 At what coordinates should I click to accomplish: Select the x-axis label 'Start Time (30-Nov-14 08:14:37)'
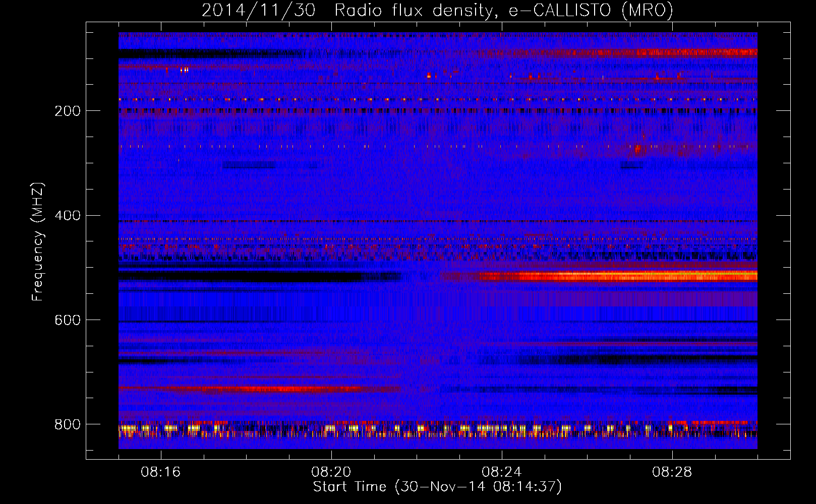437,487
